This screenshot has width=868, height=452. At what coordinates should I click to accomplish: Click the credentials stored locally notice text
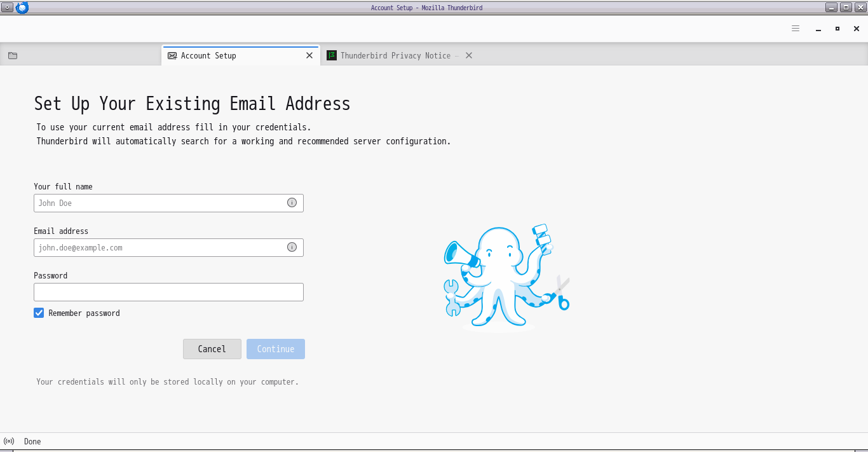coord(167,382)
